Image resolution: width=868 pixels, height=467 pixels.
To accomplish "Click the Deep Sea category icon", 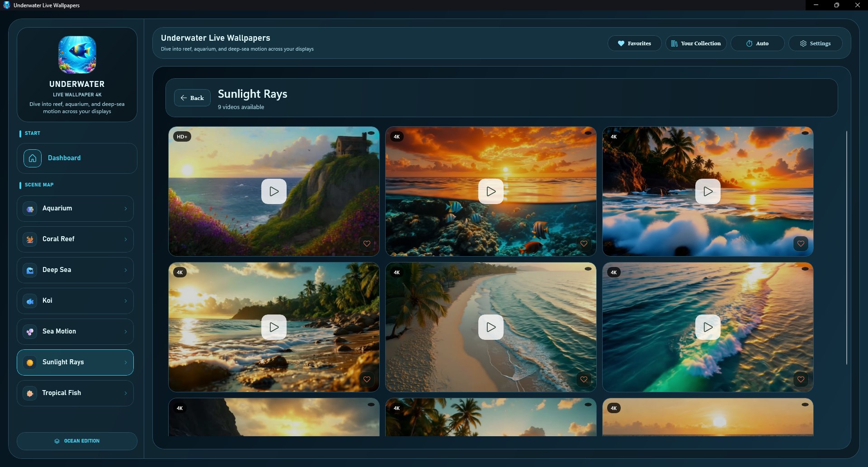I will tap(30, 270).
